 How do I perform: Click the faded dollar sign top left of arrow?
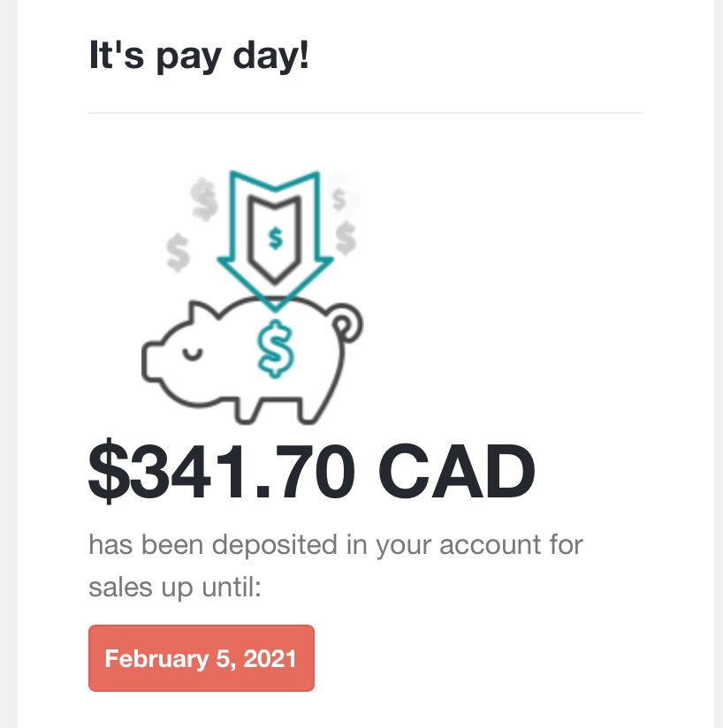click(x=204, y=199)
